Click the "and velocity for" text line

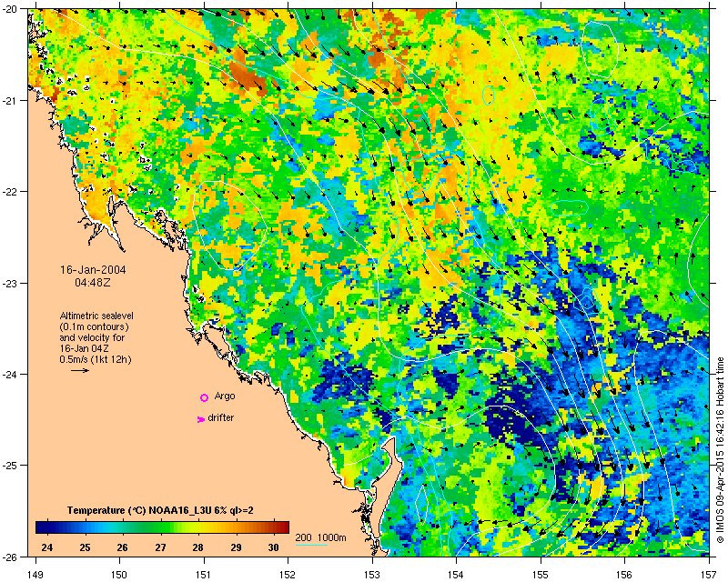point(92,337)
